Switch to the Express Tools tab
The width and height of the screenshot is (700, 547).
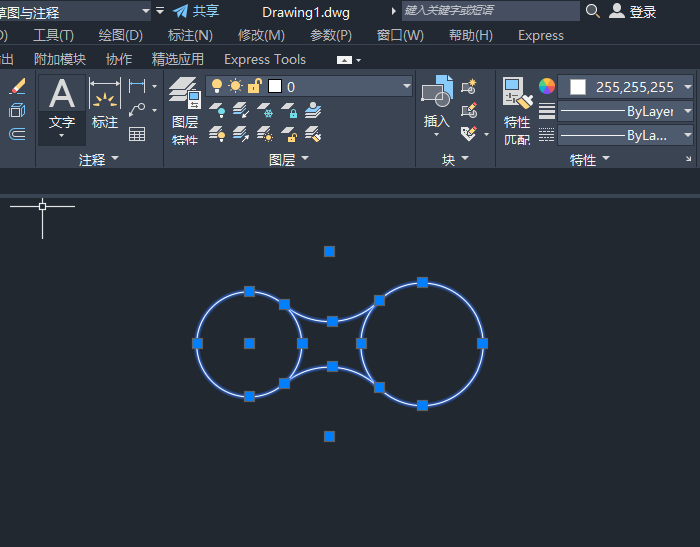(x=265, y=59)
